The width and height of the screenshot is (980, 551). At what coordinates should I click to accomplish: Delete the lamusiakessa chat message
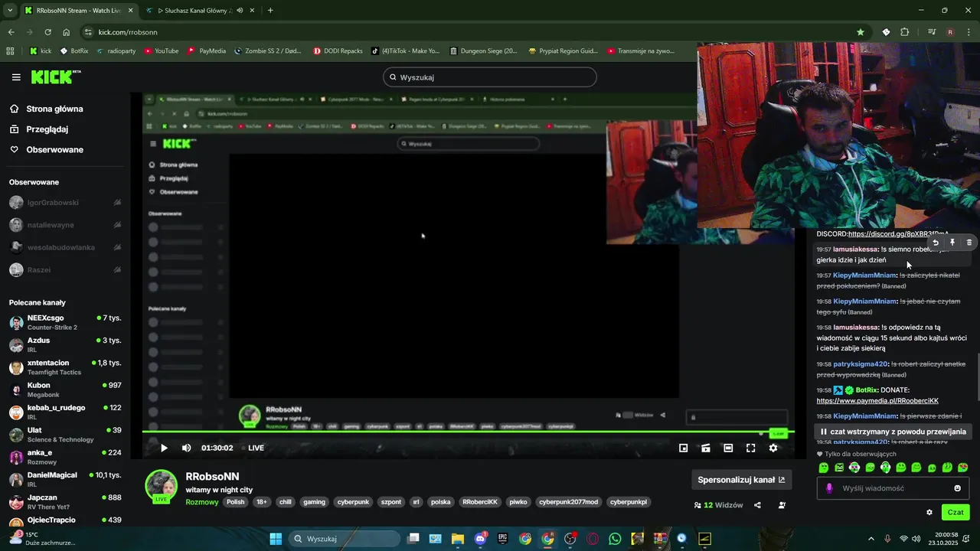[969, 243]
